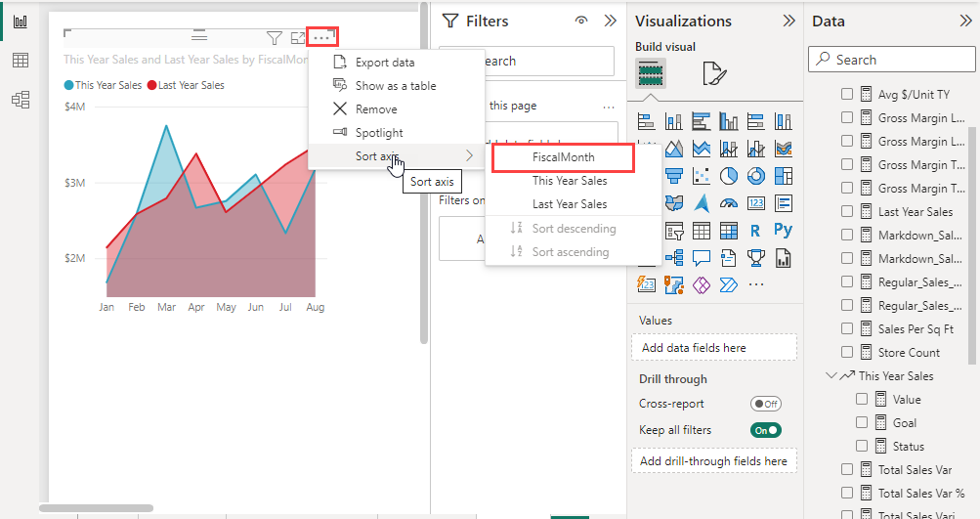Choose the R script visual
The image size is (980, 519).
point(755,231)
